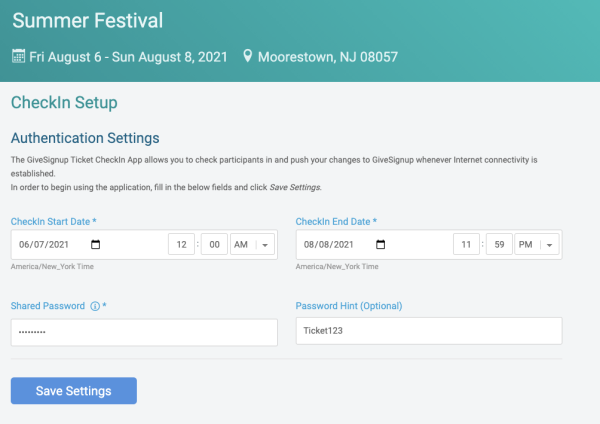This screenshot has width=600, height=424.
Task: Click America/New_York Time under end date
Action: [x=337, y=267]
